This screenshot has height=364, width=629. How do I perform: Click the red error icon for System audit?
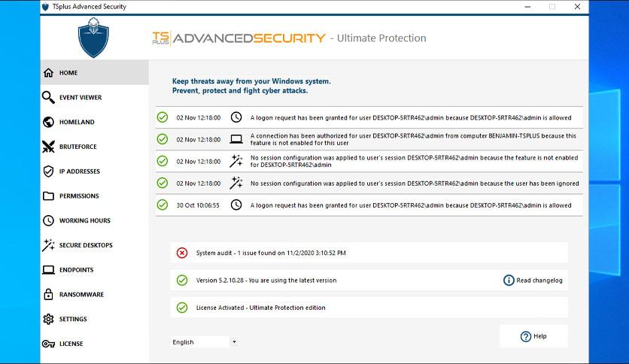click(182, 253)
